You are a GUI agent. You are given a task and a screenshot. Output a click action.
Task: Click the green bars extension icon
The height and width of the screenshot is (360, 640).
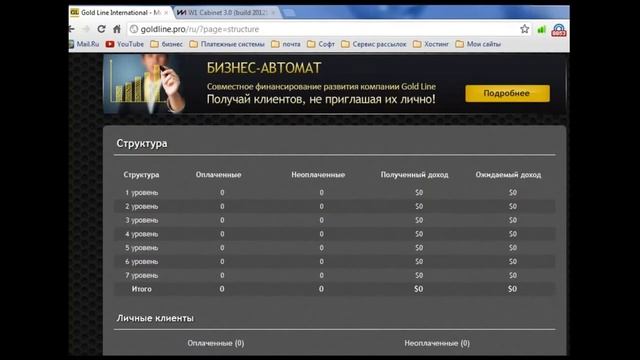pos(542,29)
